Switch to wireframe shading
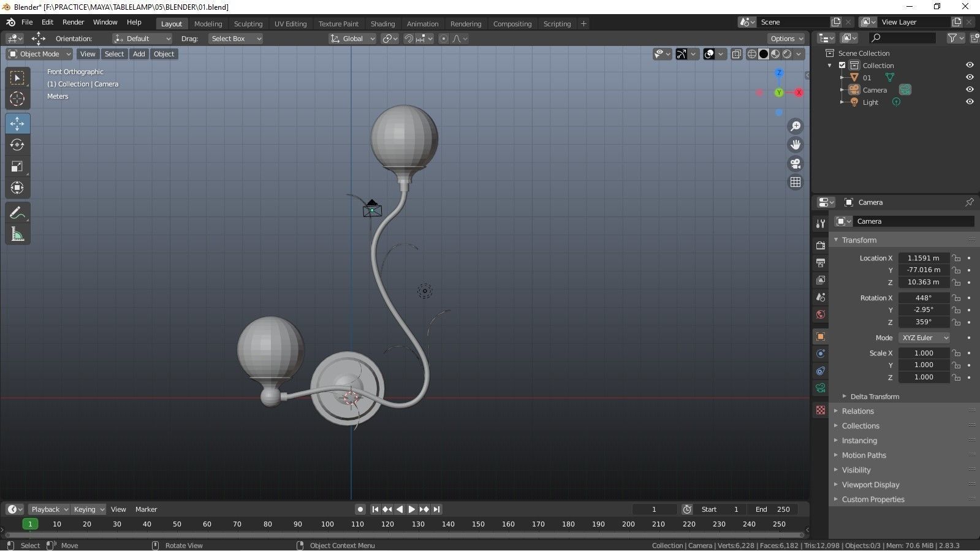 point(751,54)
